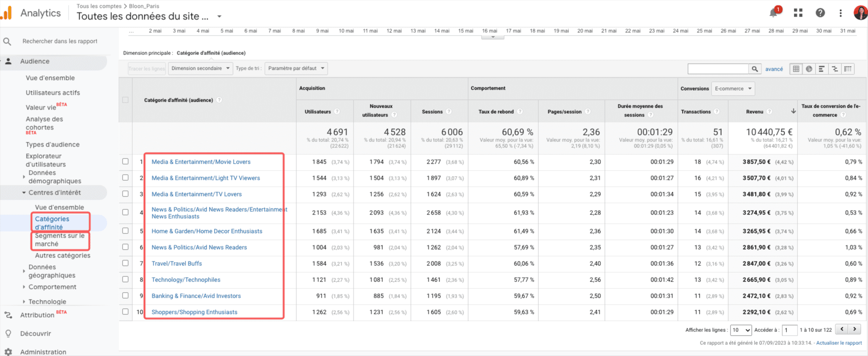Tick the select-all checkbox in table header
The image size is (868, 356).
[125, 100]
